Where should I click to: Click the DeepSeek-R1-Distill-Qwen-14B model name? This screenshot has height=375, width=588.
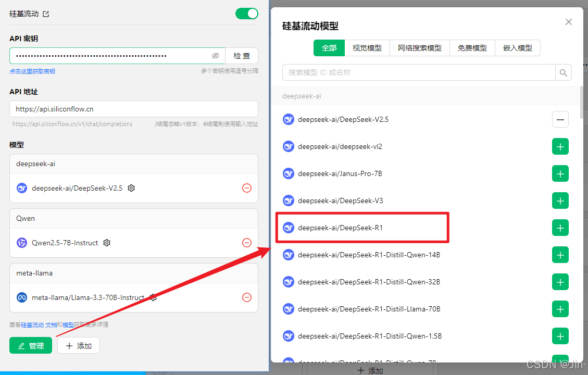[x=369, y=255]
